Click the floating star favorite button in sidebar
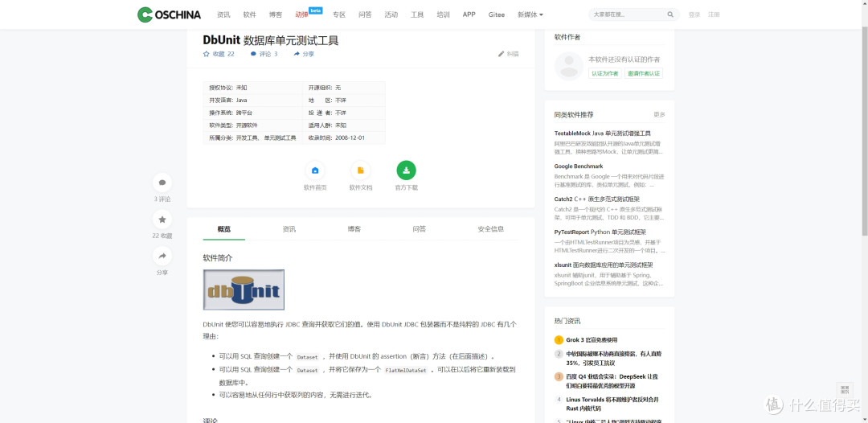This screenshot has height=423, width=868. point(162,220)
